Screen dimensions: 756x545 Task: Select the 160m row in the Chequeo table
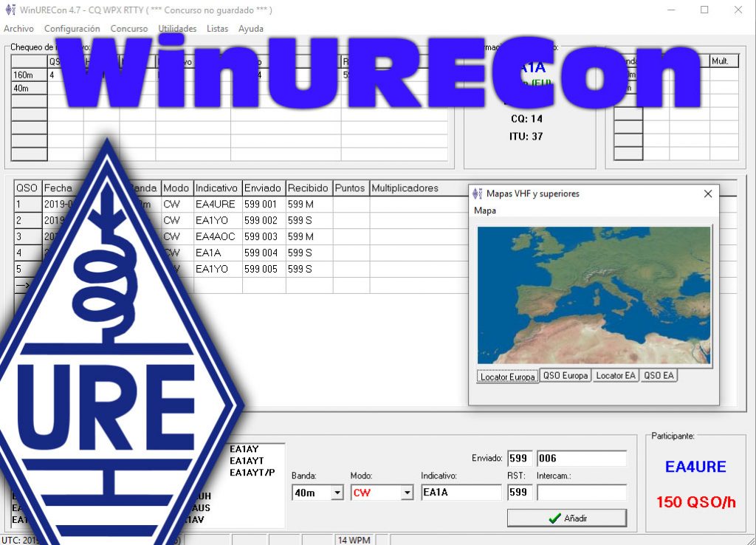[29, 75]
